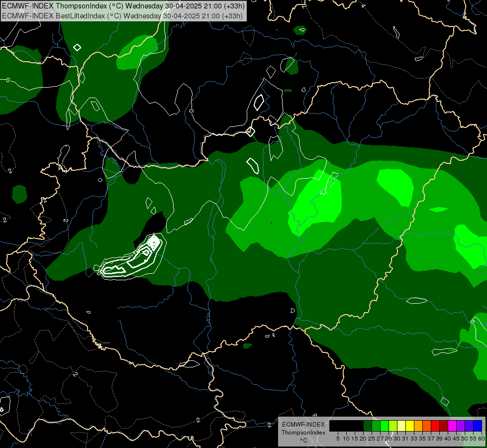
Task: Click the legend scale value '37'
Action: (431, 439)
